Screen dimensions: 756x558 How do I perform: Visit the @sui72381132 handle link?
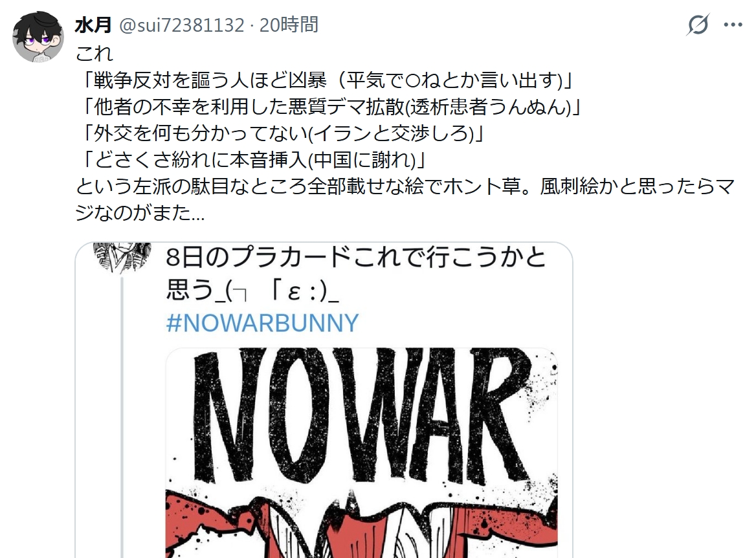click(182, 25)
